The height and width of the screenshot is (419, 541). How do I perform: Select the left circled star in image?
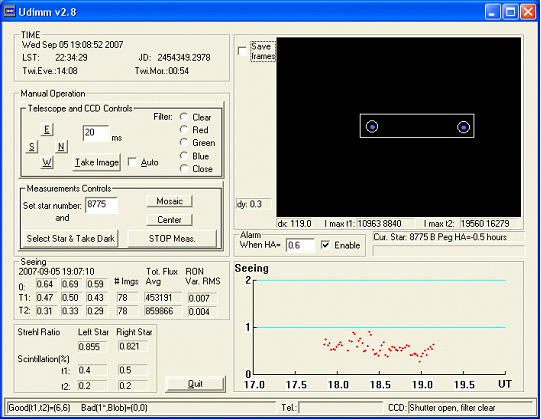tap(372, 127)
